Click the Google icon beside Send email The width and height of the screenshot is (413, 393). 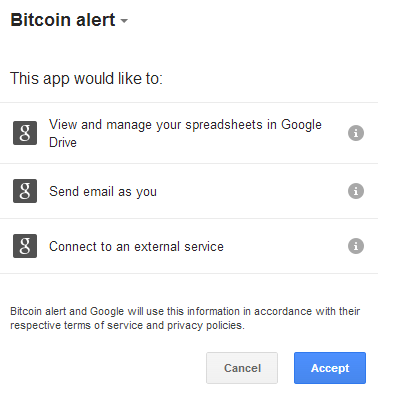[x=25, y=191]
